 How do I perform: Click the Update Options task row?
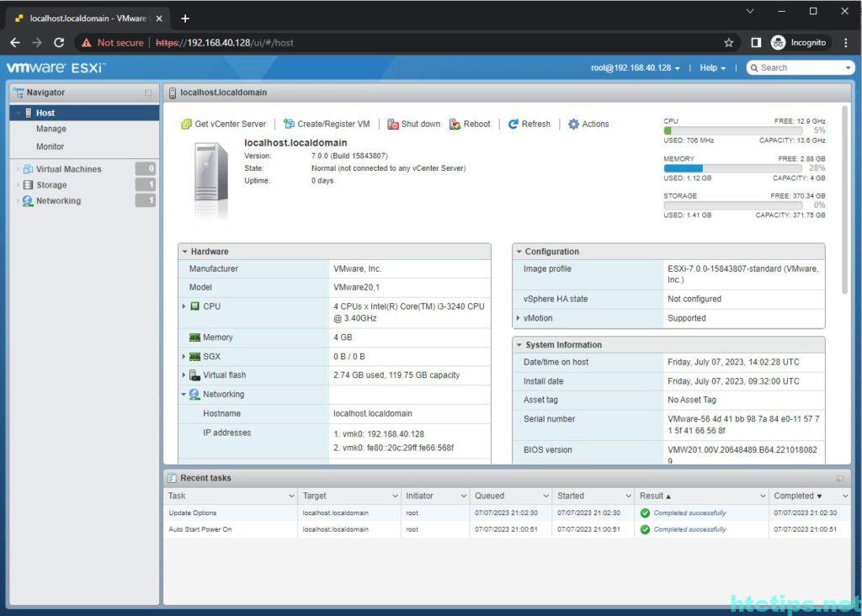[507, 513]
